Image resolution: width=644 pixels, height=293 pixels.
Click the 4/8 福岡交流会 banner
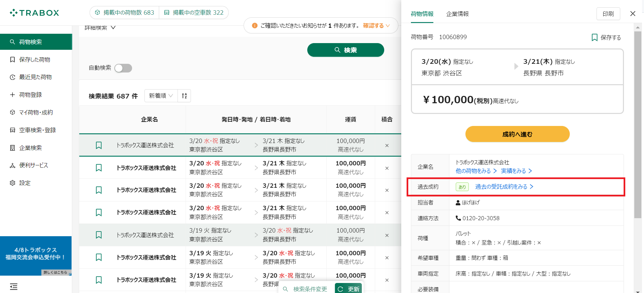(x=36, y=256)
